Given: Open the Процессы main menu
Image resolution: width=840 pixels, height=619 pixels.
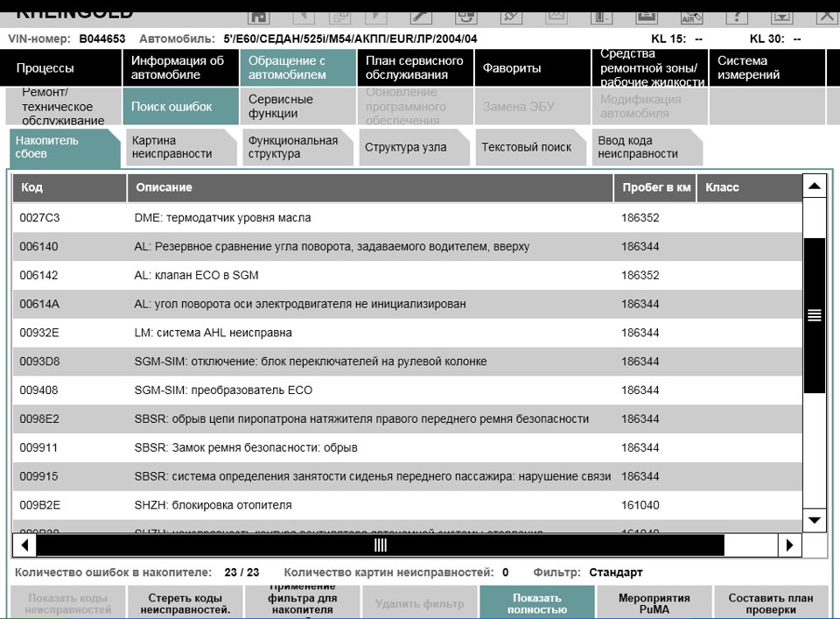Looking at the screenshot, I should click(61, 68).
